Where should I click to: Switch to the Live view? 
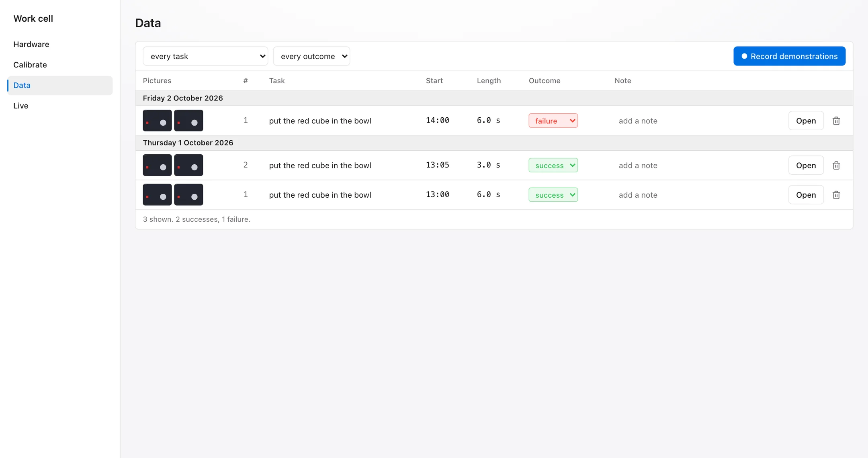point(60,106)
